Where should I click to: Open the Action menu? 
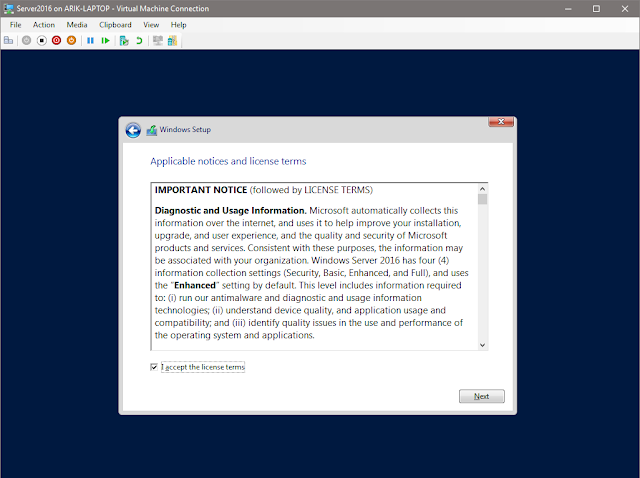(x=44, y=25)
